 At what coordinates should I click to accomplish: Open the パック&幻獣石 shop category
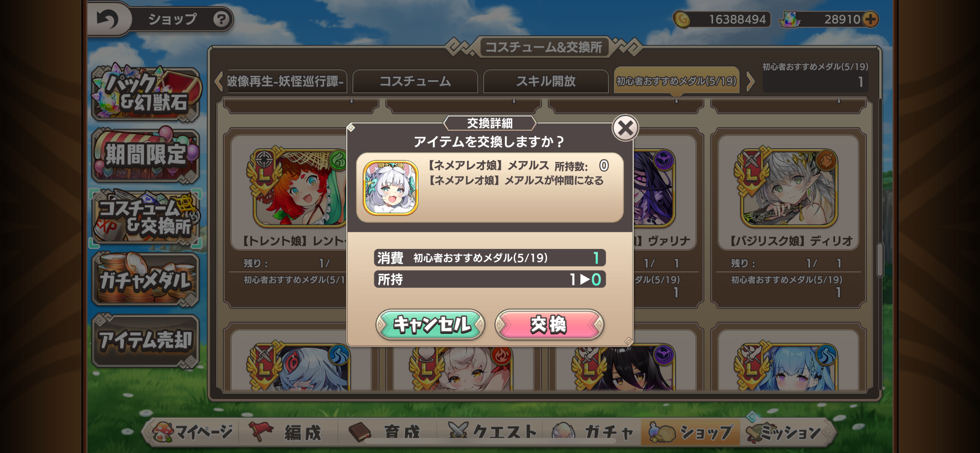[x=146, y=93]
